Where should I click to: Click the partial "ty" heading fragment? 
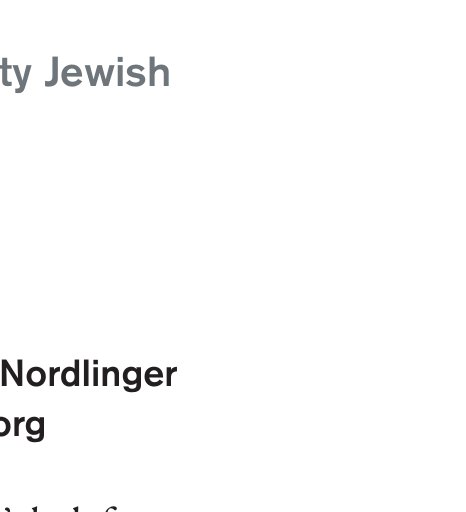coord(16,74)
